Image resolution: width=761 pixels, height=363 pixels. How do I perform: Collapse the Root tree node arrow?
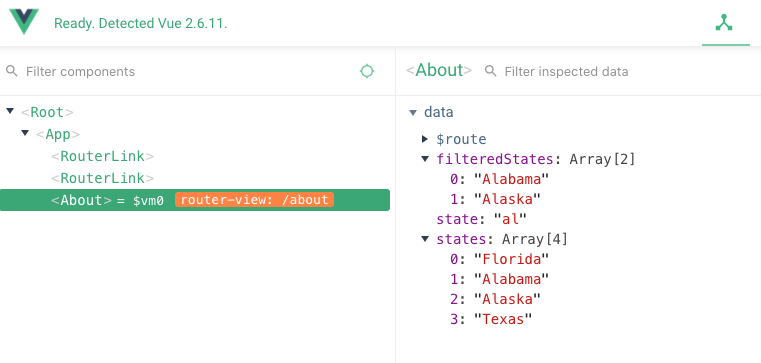click(x=10, y=111)
